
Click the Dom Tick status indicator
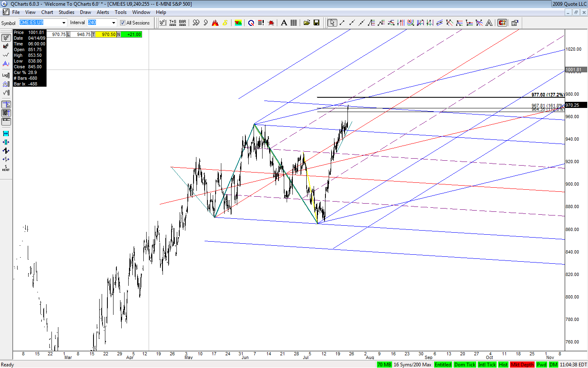465,365
